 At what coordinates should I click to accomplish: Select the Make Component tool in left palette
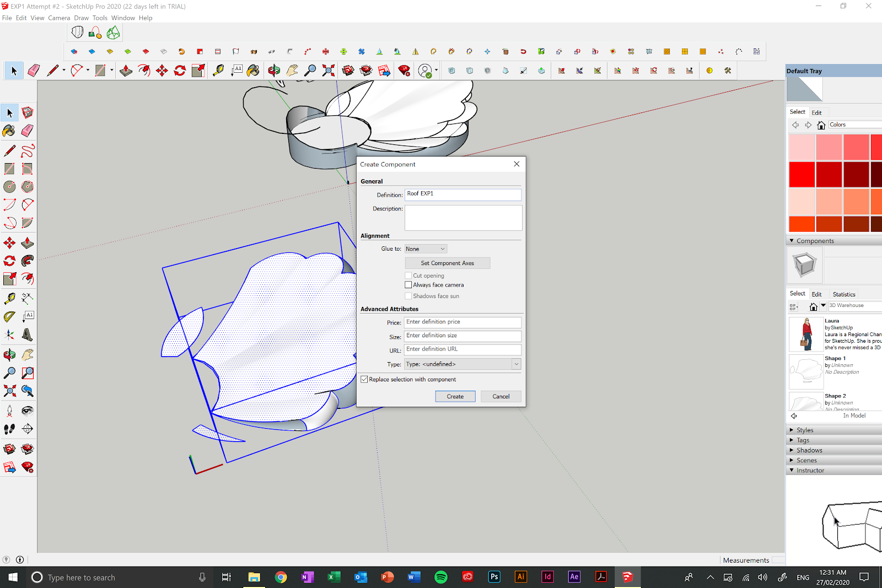(28, 113)
